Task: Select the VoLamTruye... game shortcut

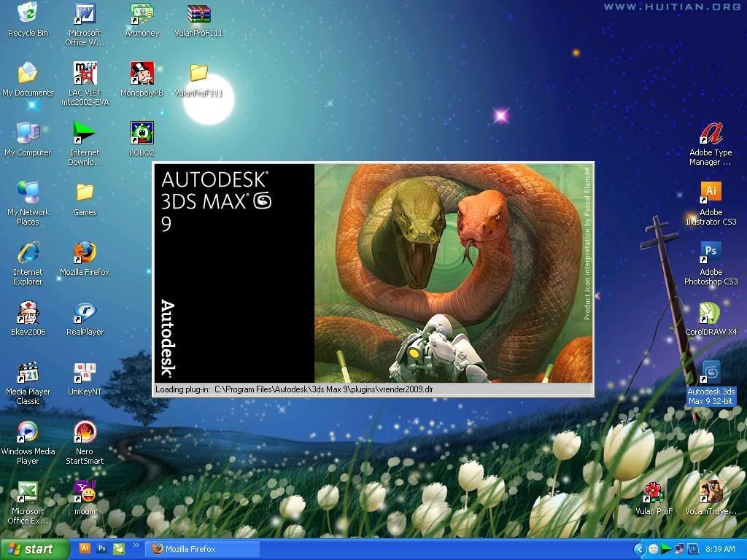Action: point(711,498)
